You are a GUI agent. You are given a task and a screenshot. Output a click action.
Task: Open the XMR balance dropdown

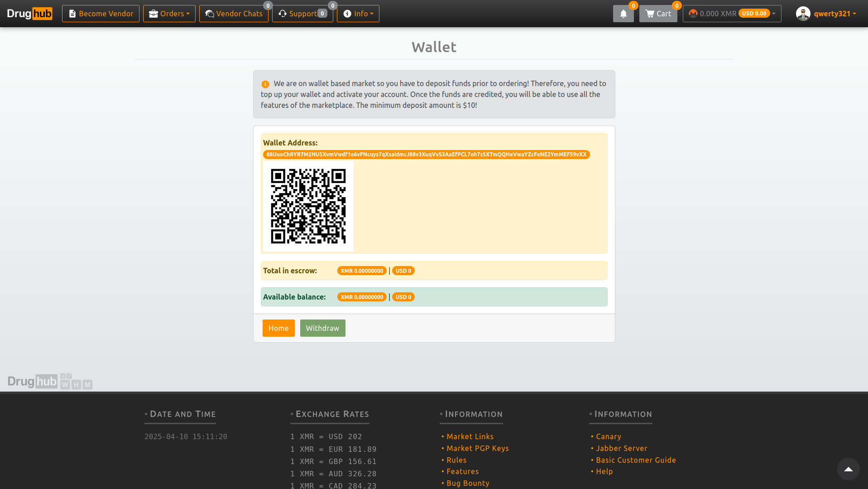coord(731,13)
